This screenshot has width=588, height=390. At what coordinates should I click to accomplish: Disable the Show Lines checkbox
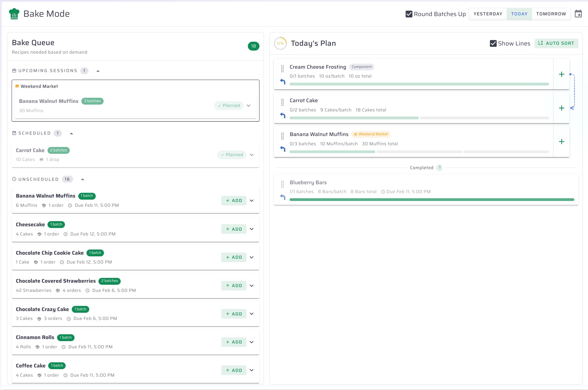coord(493,43)
